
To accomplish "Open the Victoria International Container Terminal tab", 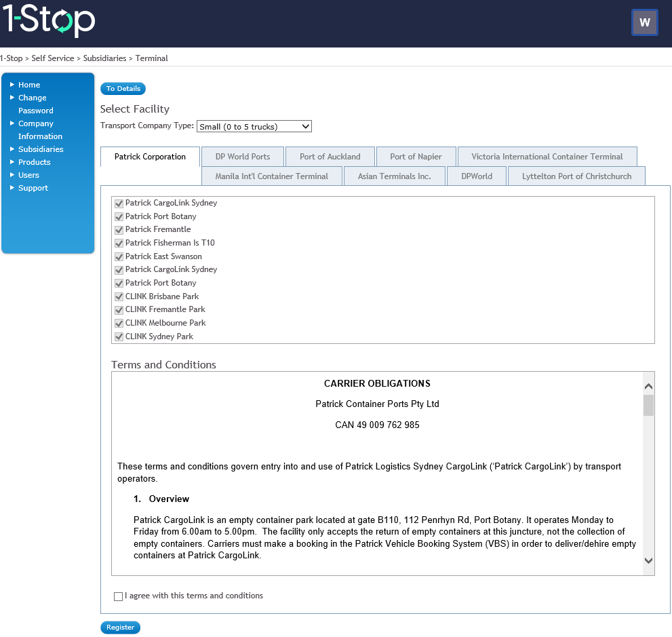I will [547, 157].
